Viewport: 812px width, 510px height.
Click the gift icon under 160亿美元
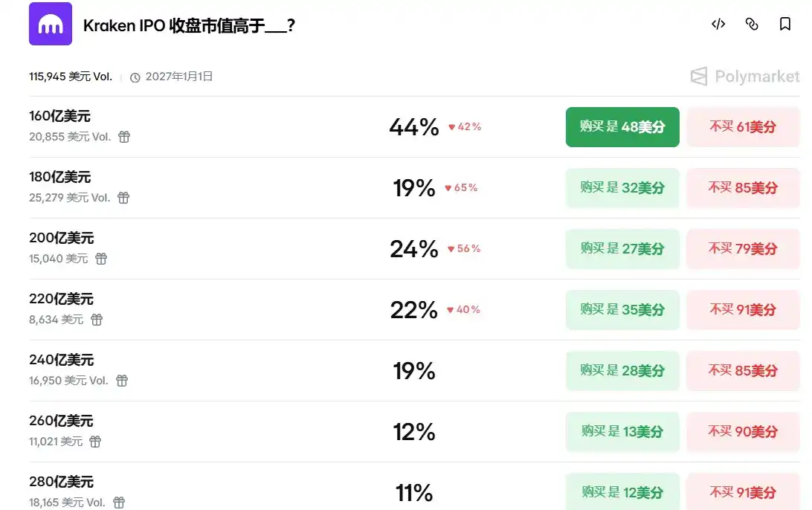pyautogui.click(x=124, y=137)
